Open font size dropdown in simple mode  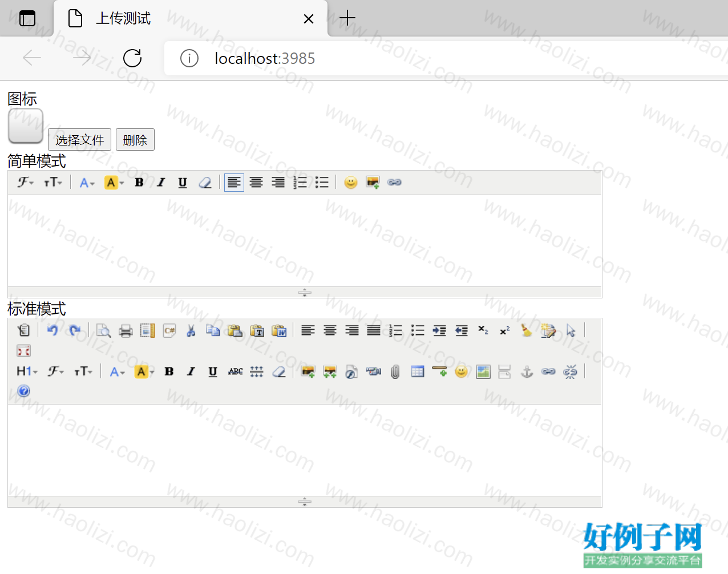(53, 183)
